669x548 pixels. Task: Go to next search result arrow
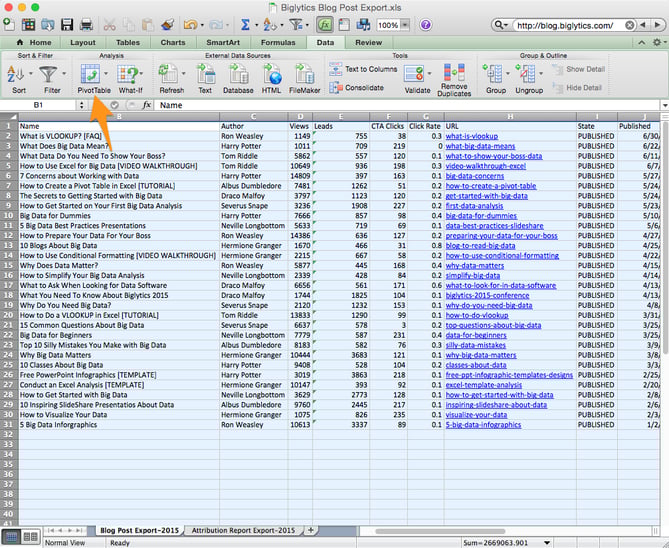[657, 25]
